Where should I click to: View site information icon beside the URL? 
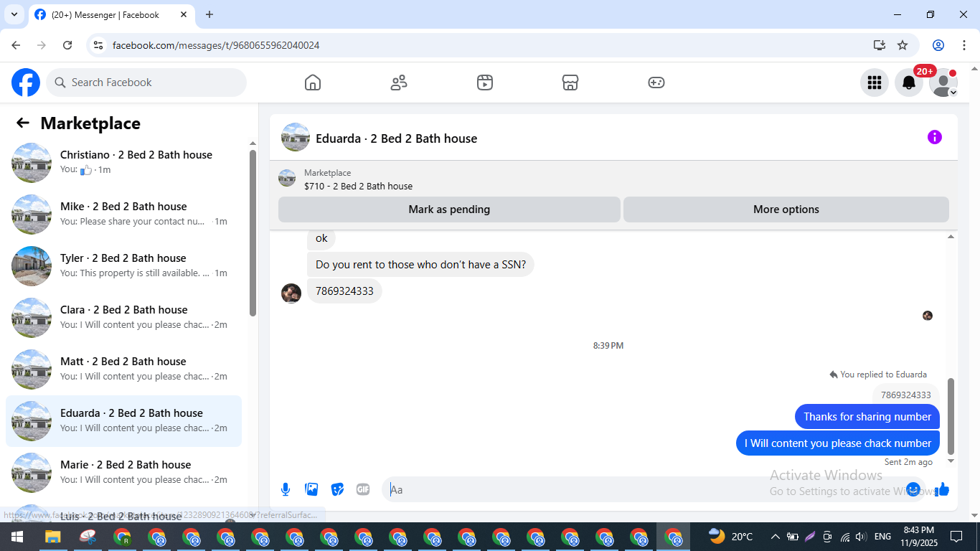click(99, 45)
